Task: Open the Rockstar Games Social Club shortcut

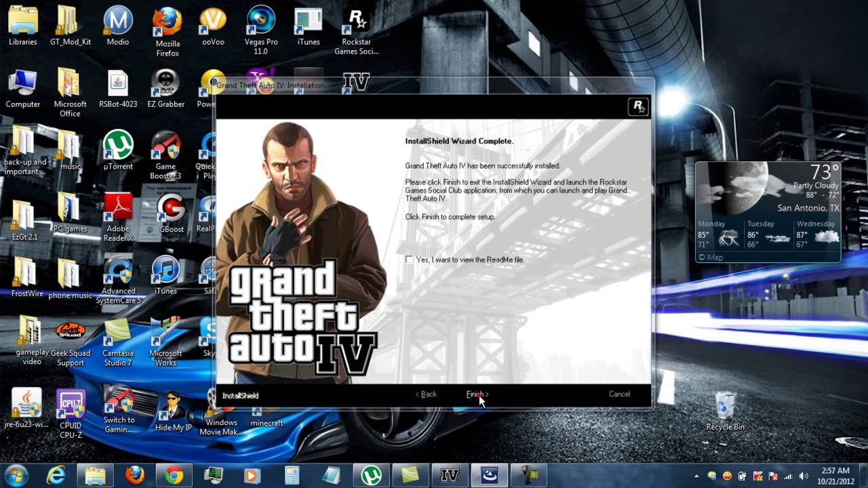Action: (x=356, y=31)
